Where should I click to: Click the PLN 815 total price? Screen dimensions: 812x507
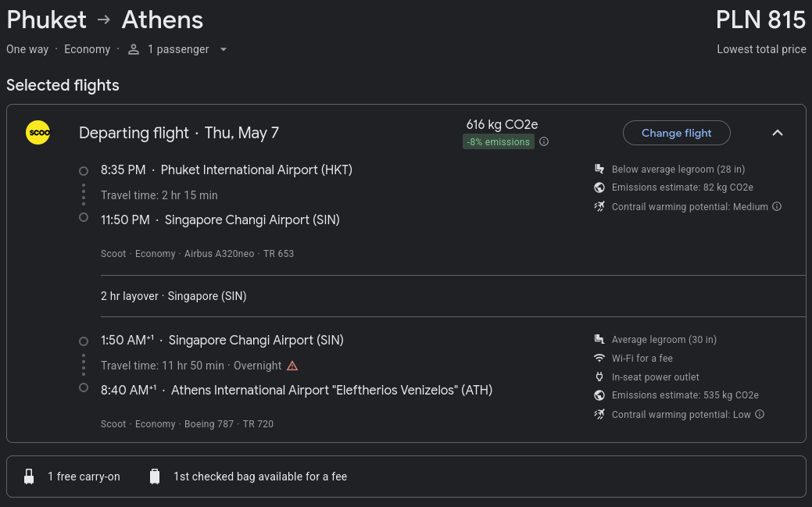pos(760,20)
